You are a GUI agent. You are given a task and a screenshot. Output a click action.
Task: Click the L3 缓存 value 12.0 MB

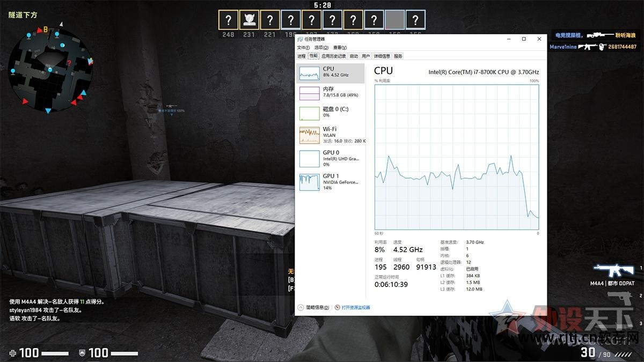tap(474, 289)
